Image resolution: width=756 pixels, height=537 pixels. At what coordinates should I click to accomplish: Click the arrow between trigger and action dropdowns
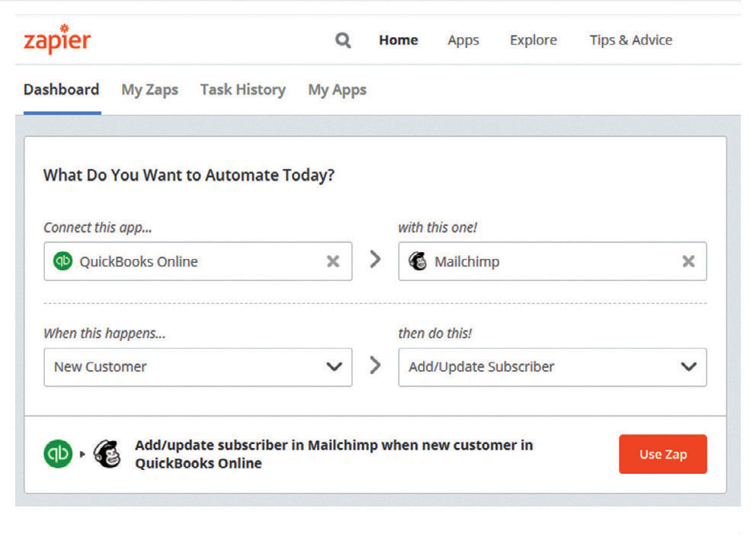coord(375,366)
